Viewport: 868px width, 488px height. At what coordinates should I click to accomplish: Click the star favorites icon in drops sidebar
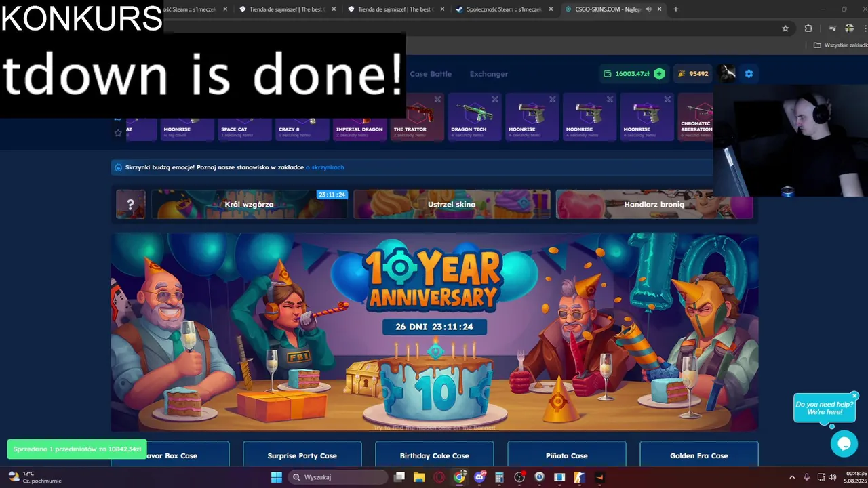click(x=118, y=133)
